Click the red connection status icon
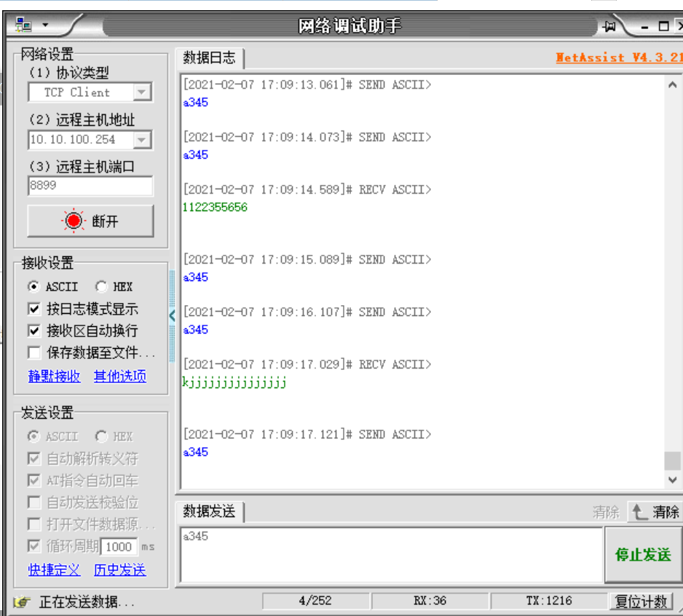This screenshot has width=683, height=616. point(73,221)
